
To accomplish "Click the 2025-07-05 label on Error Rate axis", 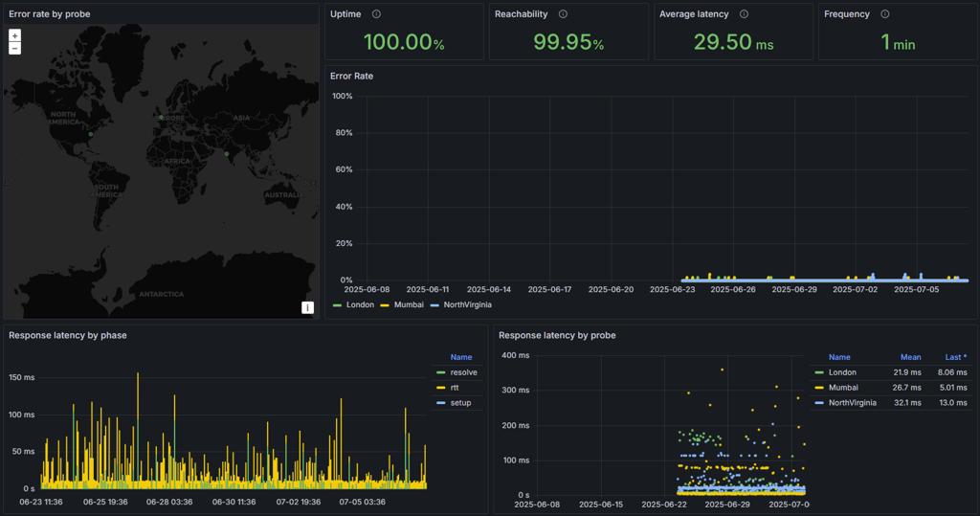I will (x=916, y=289).
